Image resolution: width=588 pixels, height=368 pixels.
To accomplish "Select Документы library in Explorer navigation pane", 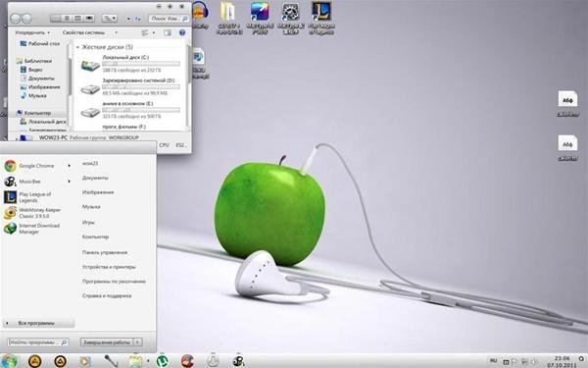I will (37, 79).
